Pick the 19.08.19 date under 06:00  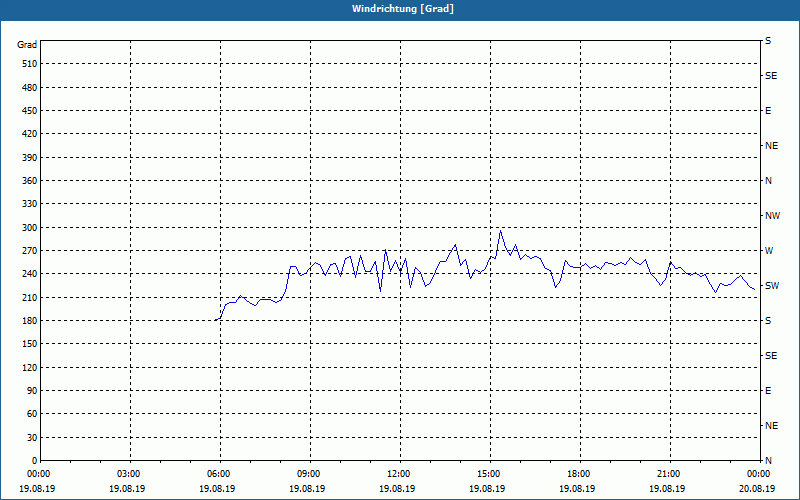tap(217, 489)
